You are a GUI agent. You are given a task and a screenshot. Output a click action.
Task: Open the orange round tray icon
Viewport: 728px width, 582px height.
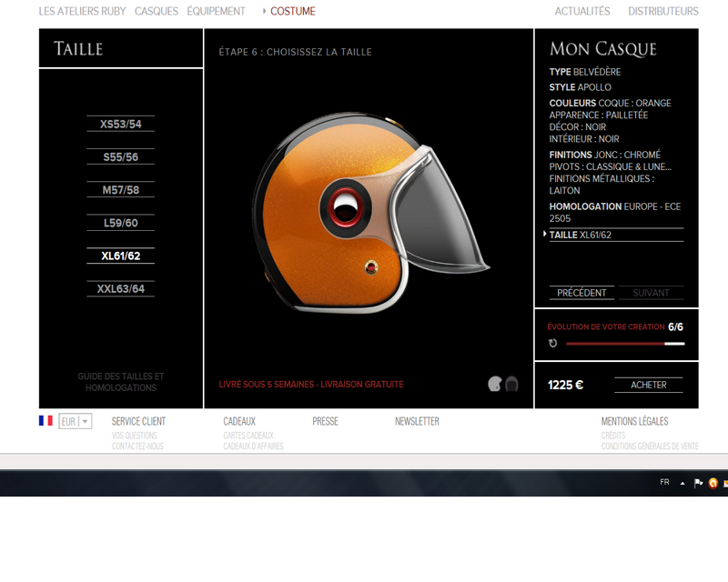pos(713,483)
